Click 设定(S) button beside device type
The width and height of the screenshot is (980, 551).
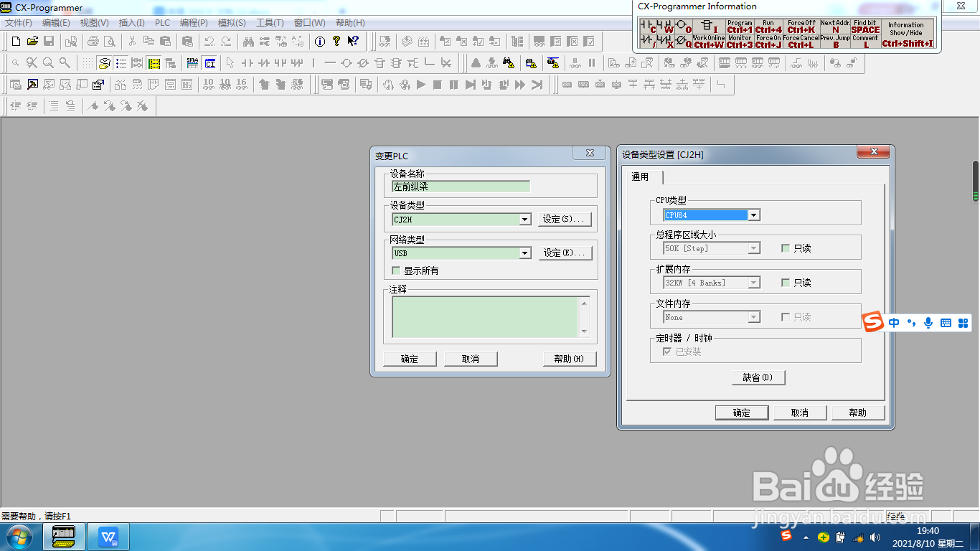tap(565, 219)
